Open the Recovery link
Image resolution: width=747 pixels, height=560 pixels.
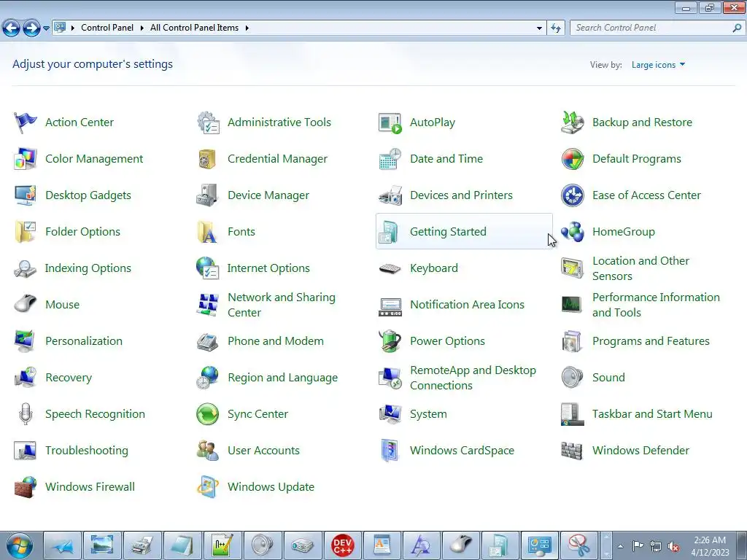tap(69, 378)
